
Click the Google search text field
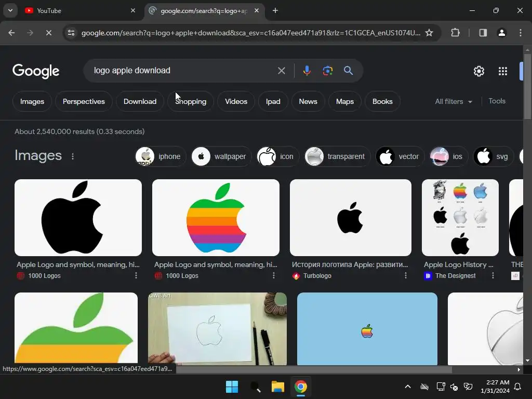coord(183,71)
